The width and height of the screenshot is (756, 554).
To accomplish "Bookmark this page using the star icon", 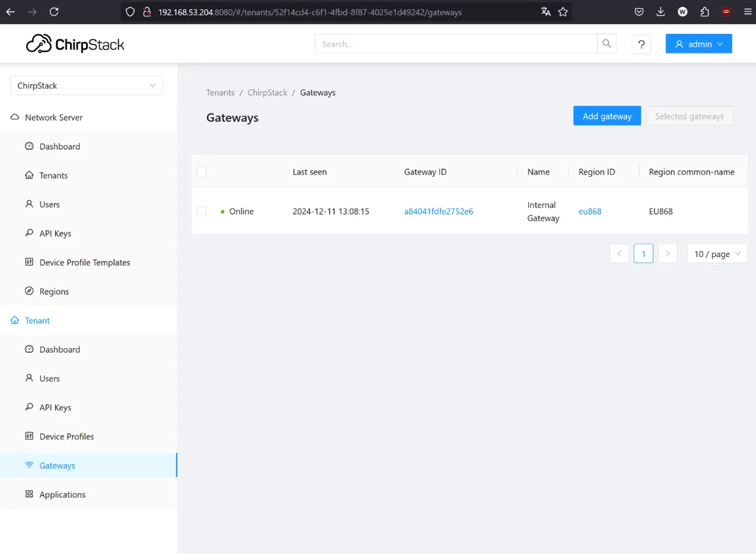I will tap(563, 12).
